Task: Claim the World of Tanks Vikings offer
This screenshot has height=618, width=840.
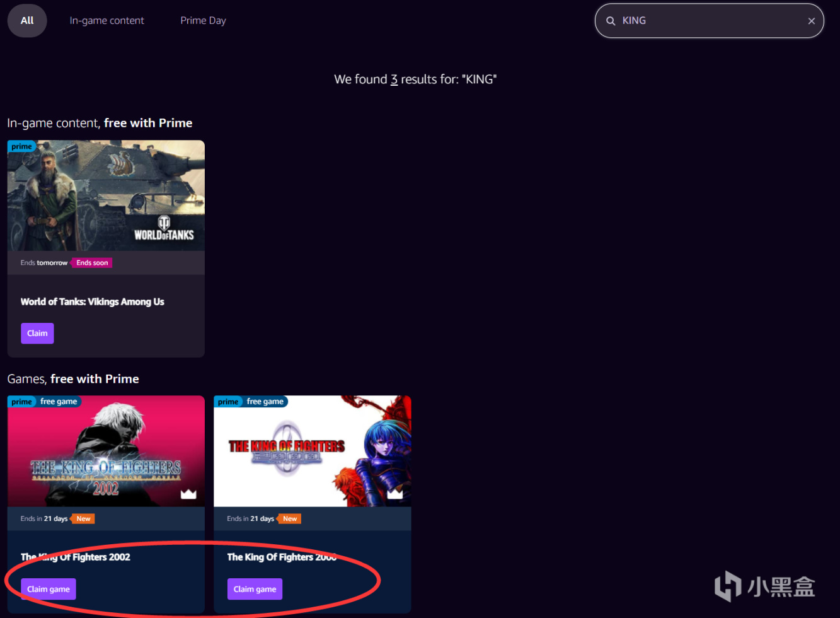Action: coord(37,333)
